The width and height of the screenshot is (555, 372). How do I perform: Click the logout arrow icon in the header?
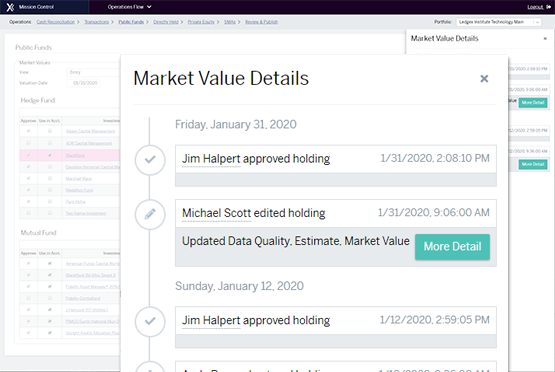click(548, 7)
